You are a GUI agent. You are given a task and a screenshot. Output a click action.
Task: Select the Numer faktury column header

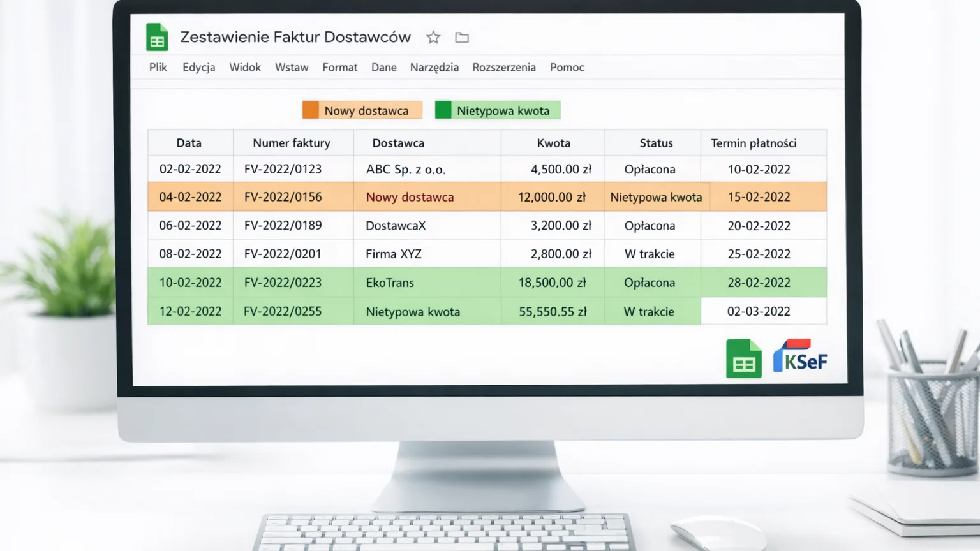(x=293, y=143)
